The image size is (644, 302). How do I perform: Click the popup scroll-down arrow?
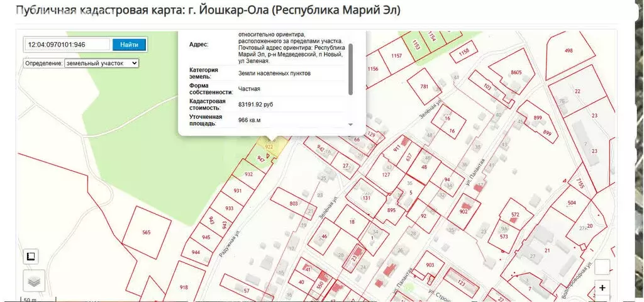pos(351,124)
